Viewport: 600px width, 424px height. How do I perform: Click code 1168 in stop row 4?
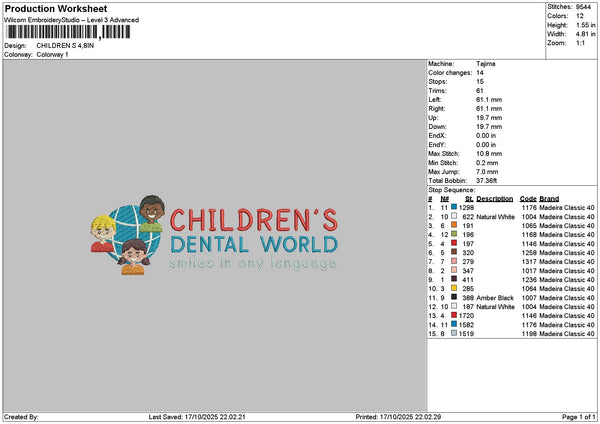coord(529,235)
